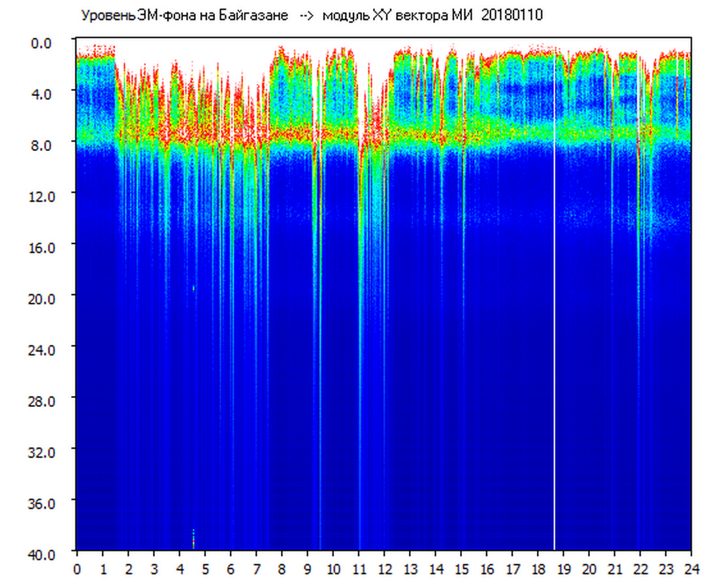Select hour 11 on the horizontal axis
Image resolution: width=716 pixels, height=588 pixels.
tap(358, 569)
